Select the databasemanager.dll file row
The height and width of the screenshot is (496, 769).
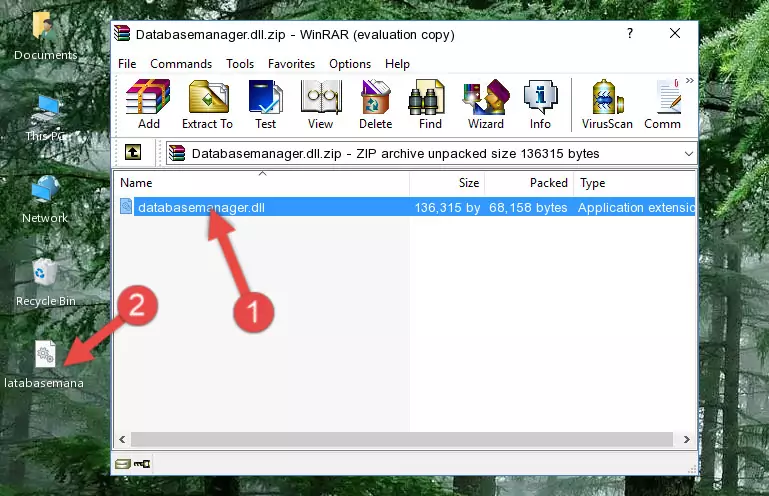[x=406, y=207]
